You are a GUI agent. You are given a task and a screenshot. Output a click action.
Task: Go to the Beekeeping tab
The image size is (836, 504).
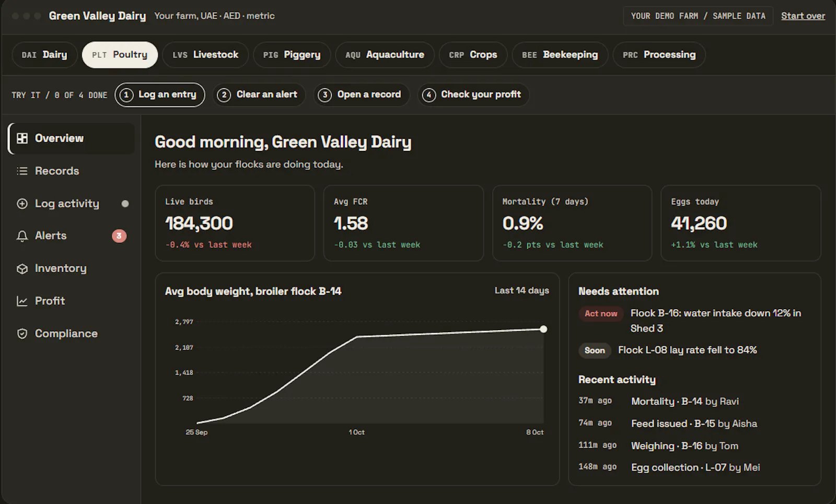coord(560,55)
